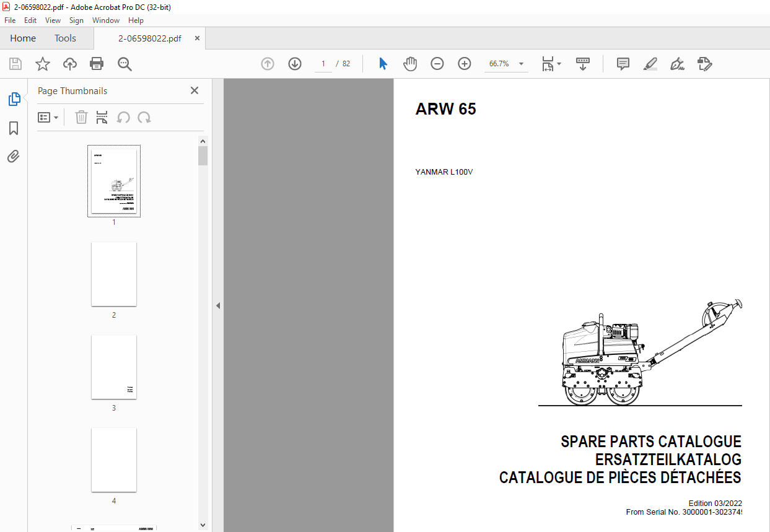Bookmark file with the star icon
770x532 pixels.
click(43, 64)
